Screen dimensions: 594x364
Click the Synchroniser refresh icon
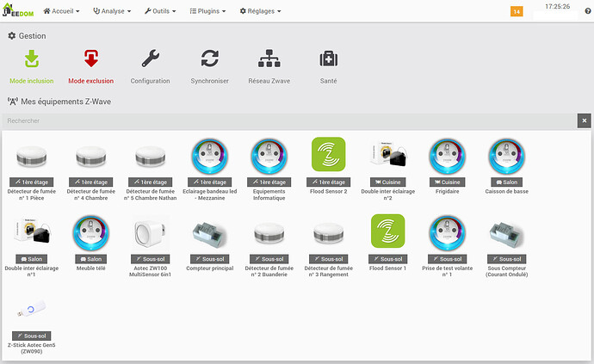coord(209,59)
